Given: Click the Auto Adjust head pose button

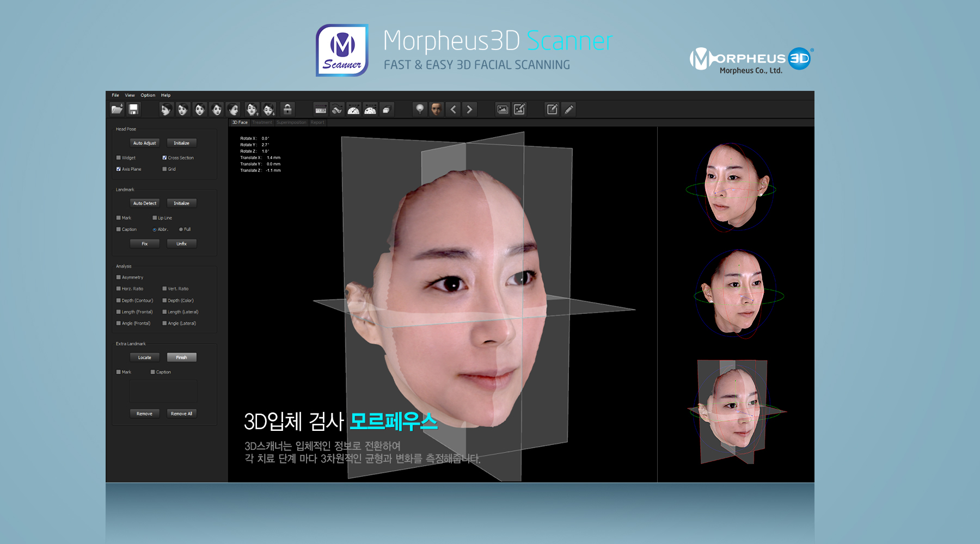Looking at the screenshot, I should pyautogui.click(x=144, y=143).
